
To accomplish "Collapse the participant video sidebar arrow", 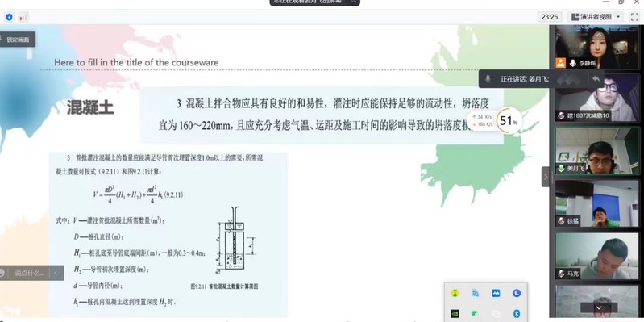I will (546, 177).
